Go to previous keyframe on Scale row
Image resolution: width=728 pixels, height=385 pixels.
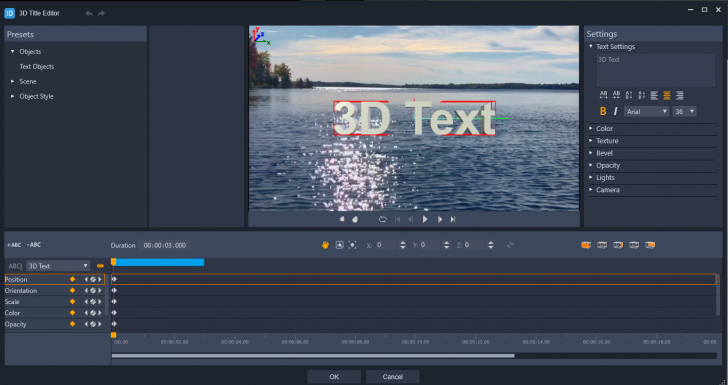tap(86, 302)
